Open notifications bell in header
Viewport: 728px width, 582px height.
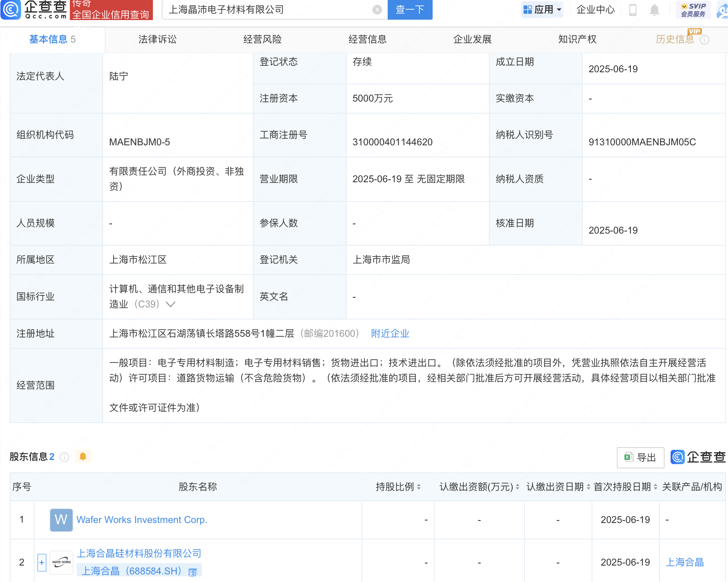coord(654,10)
